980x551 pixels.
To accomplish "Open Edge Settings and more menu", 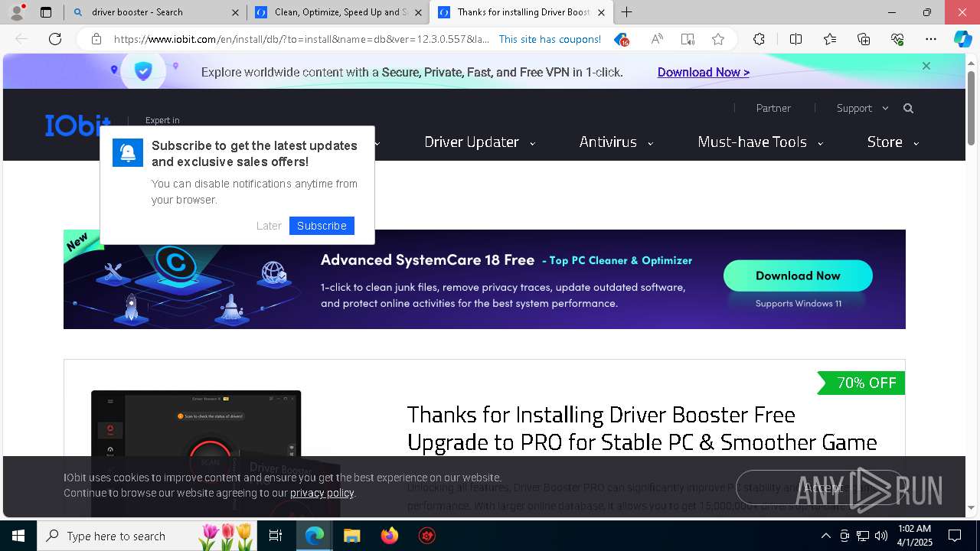I will pyautogui.click(x=931, y=39).
